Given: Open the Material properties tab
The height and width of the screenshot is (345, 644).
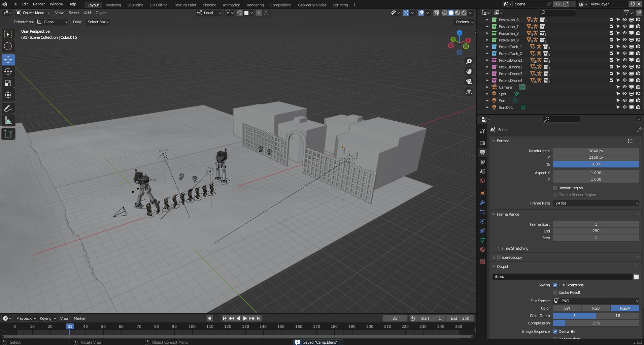Looking at the screenshot, I should (x=482, y=250).
